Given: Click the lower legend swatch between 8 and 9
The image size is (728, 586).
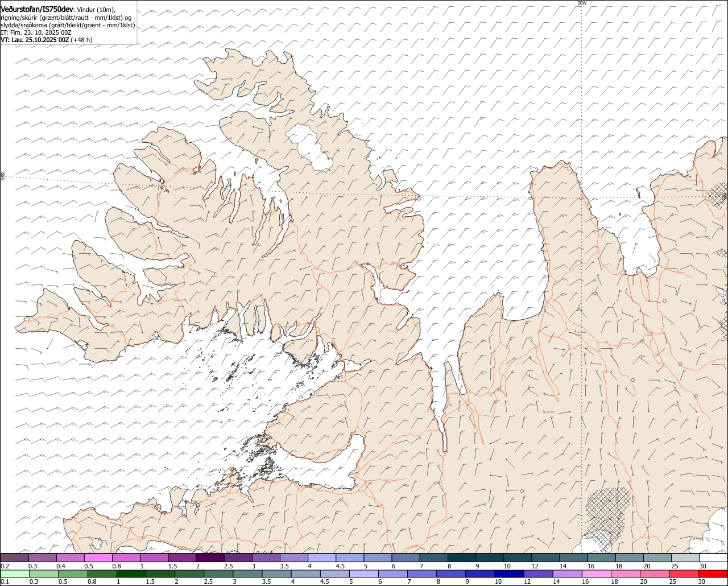Looking at the screenshot, I should 451,573.
